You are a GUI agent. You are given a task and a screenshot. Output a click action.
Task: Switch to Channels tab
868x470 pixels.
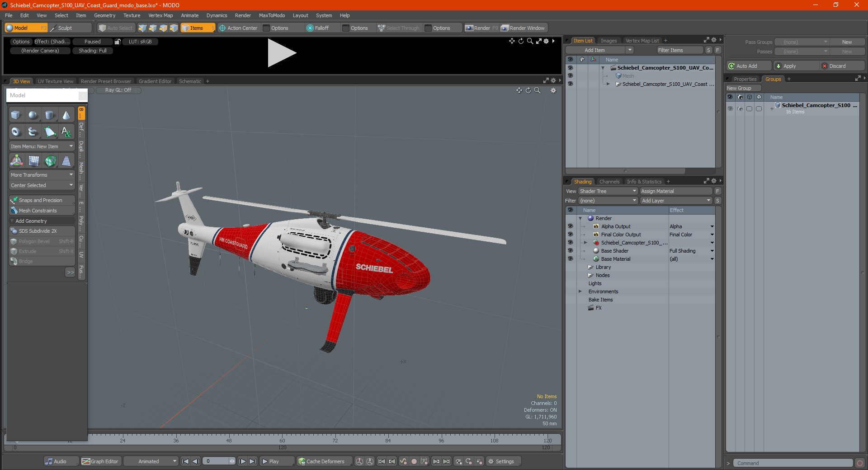coord(609,182)
